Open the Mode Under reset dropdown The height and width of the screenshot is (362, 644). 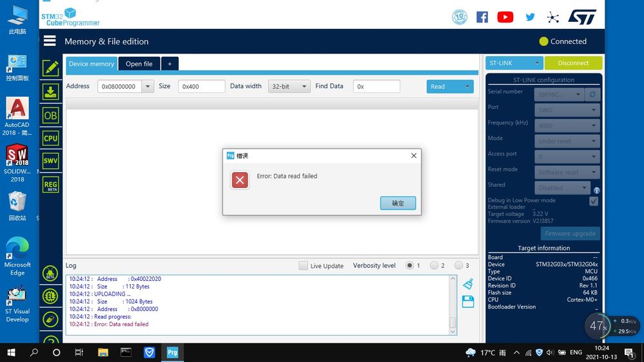click(567, 141)
